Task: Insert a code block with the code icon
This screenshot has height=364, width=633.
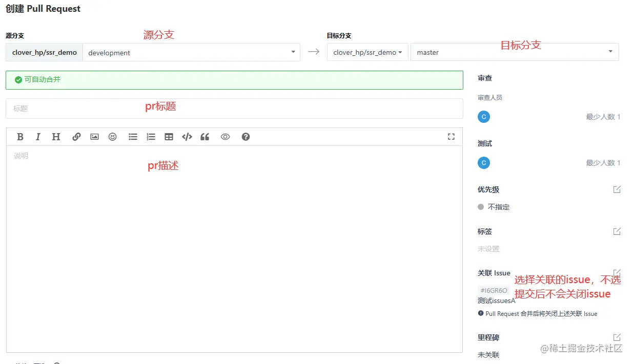Action: click(187, 137)
